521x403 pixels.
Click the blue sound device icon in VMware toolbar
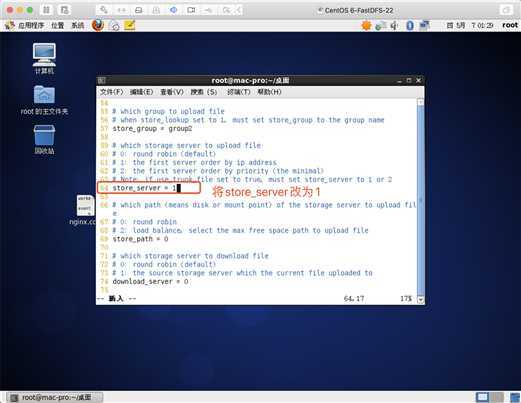(x=173, y=10)
